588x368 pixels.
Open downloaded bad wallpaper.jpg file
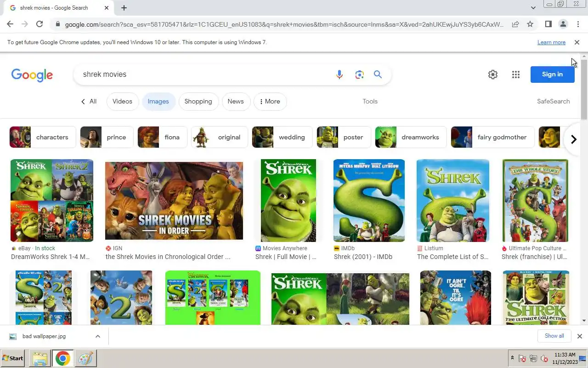(x=44, y=336)
